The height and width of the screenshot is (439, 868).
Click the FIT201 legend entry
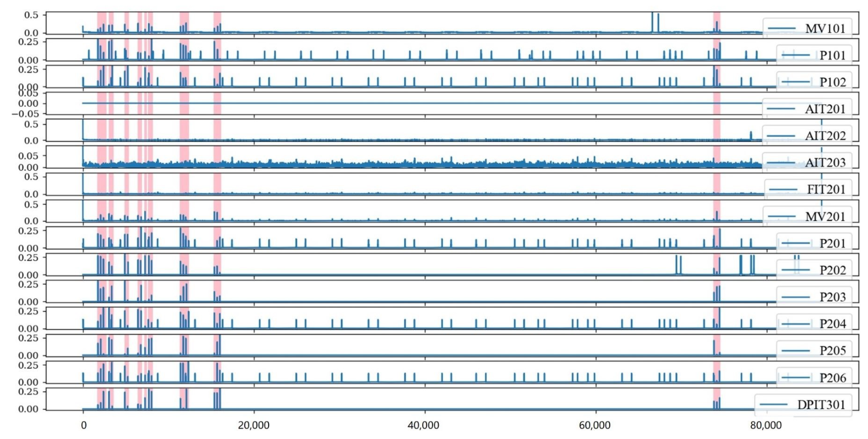[x=826, y=190]
